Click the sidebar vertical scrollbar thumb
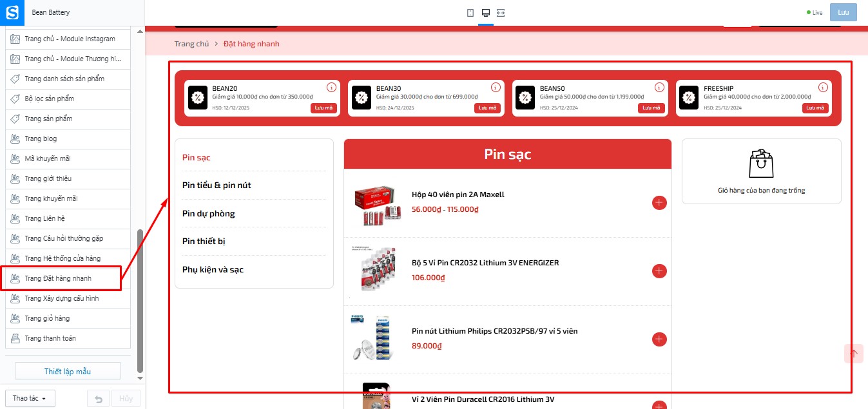 (140, 300)
